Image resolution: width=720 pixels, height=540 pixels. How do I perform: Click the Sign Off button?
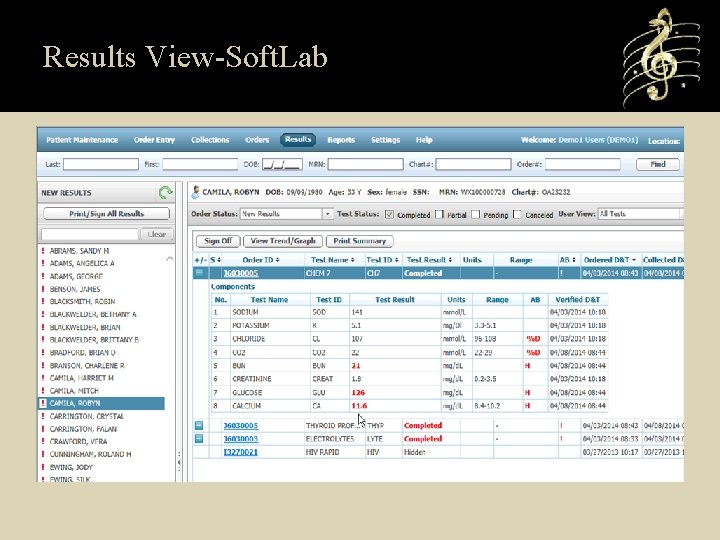[218, 241]
